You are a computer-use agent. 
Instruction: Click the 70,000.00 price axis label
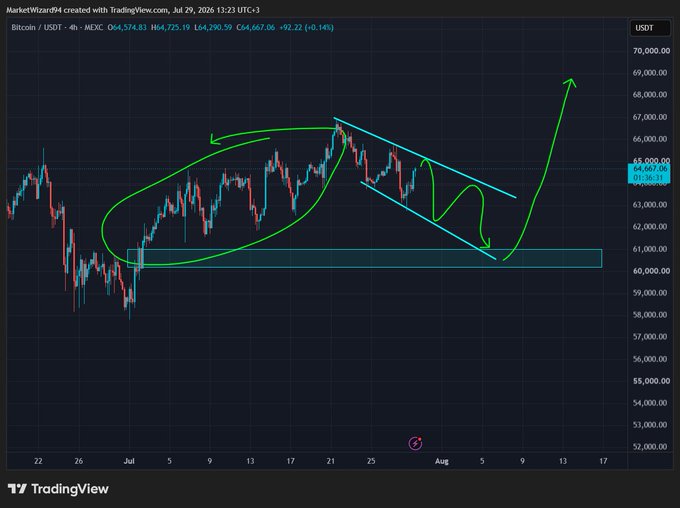[x=651, y=51]
